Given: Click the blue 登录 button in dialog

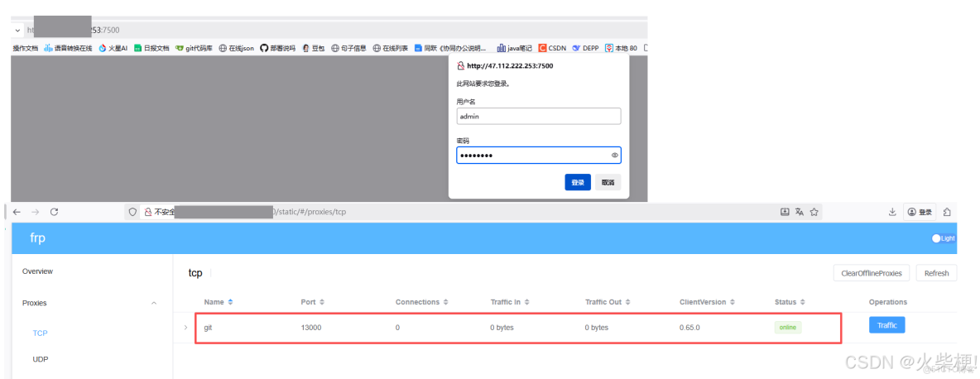Looking at the screenshot, I should [x=578, y=182].
